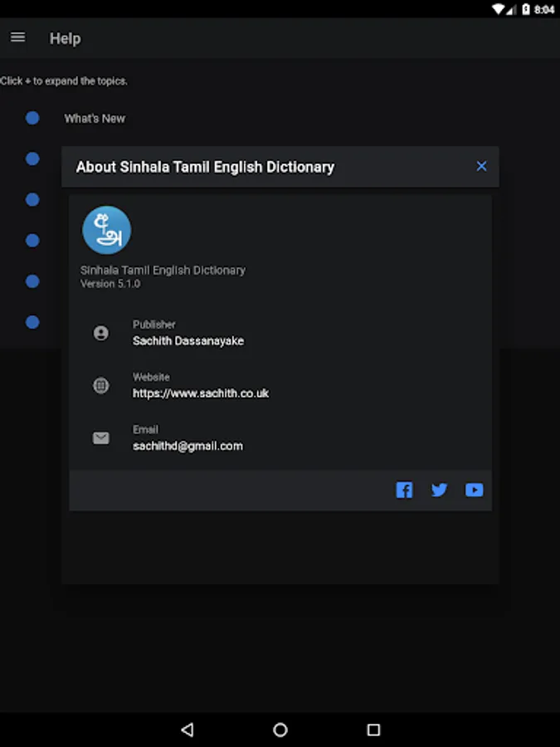Open the YouTube channel icon

474,490
